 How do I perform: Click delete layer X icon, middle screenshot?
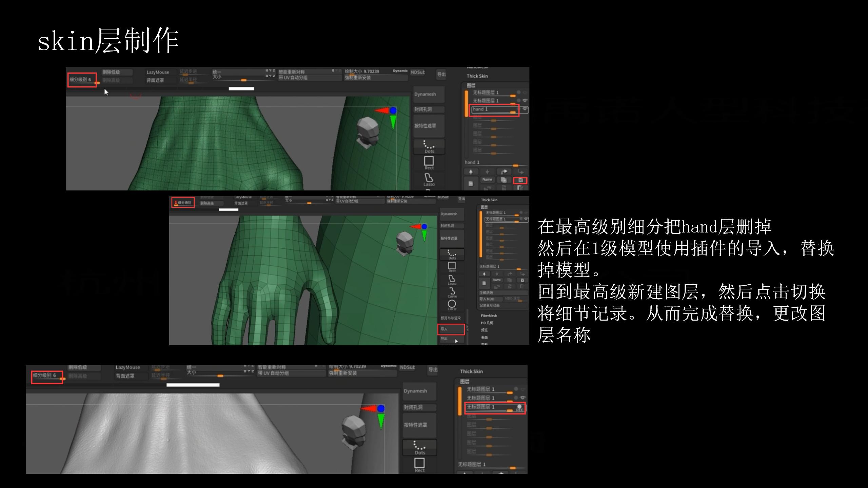(x=522, y=280)
